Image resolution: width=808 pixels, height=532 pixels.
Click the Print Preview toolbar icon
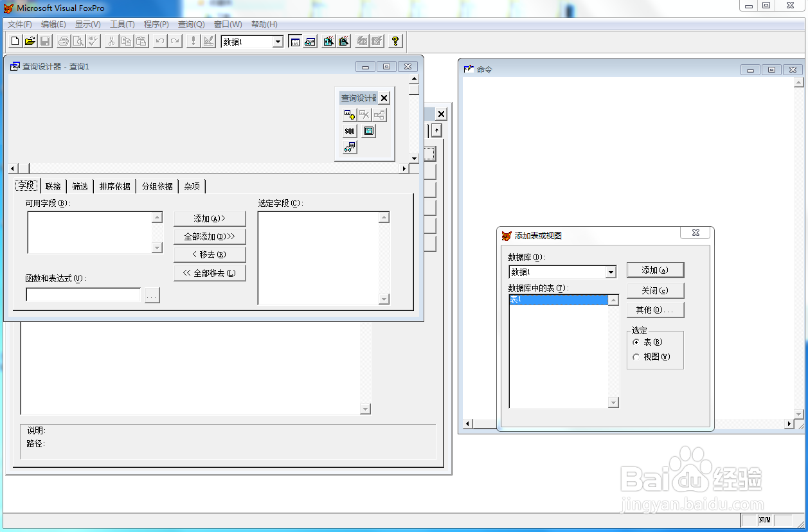point(78,42)
